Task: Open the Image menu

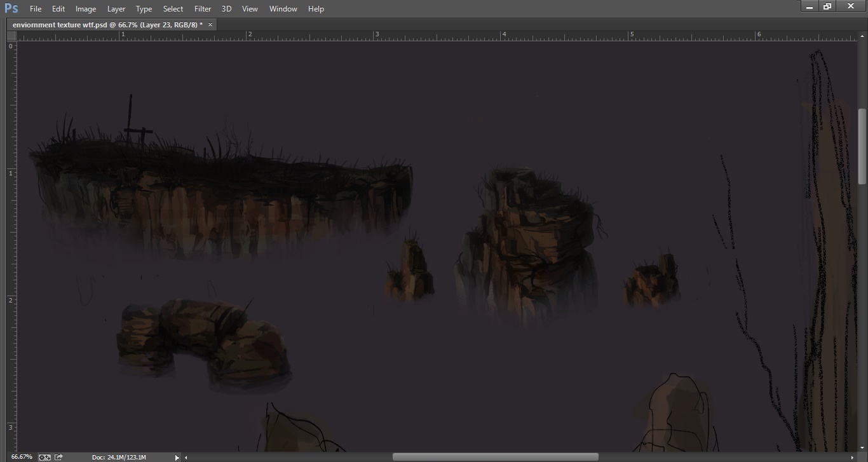Action: tap(86, 9)
